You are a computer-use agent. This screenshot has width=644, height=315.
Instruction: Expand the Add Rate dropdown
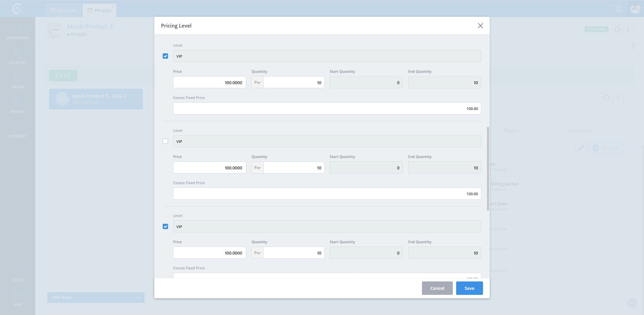138,298
